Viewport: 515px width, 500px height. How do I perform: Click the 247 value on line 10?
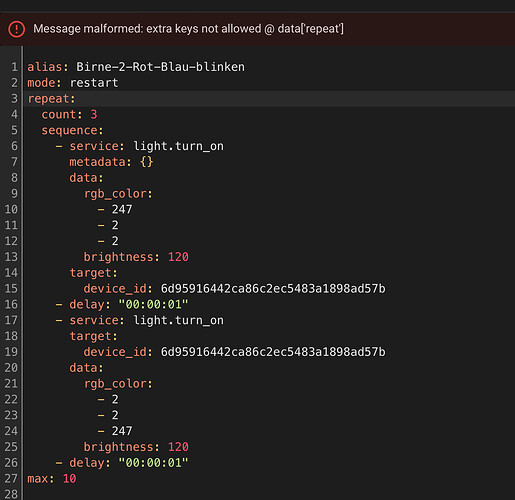(122, 209)
